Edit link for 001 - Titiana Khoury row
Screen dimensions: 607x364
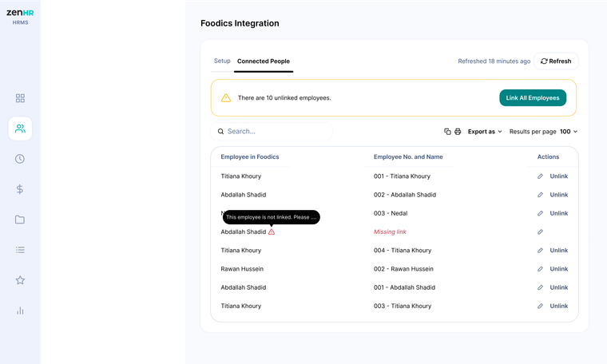tap(540, 176)
